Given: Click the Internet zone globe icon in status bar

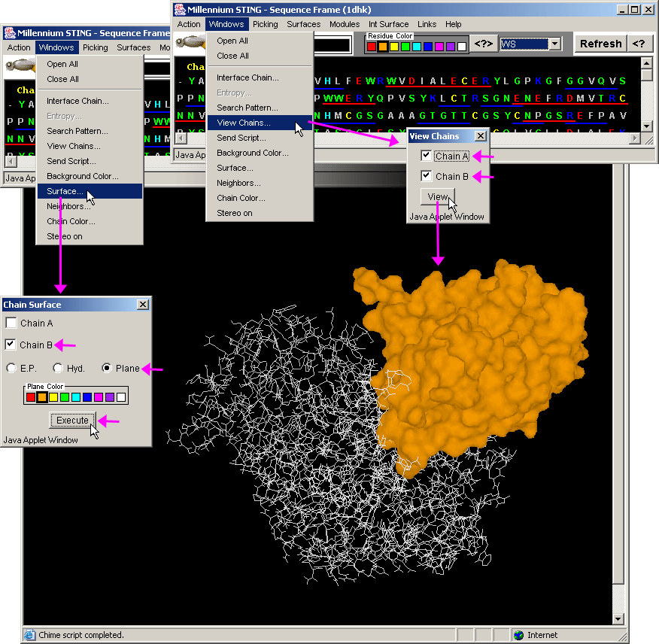Looking at the screenshot, I should tap(518, 635).
